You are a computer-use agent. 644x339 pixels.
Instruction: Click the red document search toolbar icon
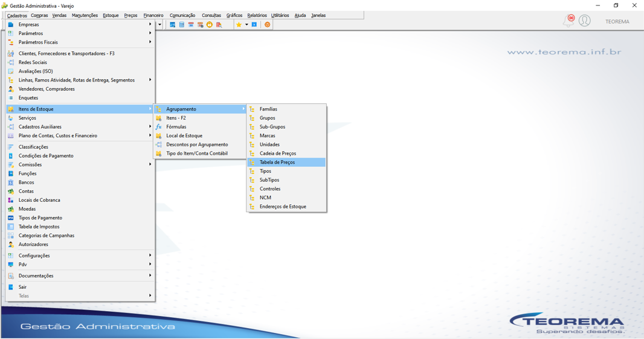(219, 25)
